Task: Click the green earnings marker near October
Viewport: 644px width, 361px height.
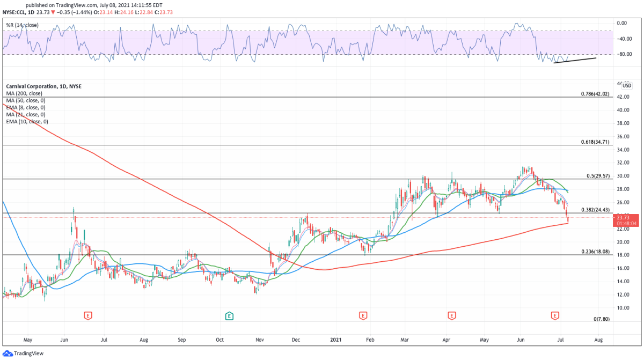Action: (229, 316)
